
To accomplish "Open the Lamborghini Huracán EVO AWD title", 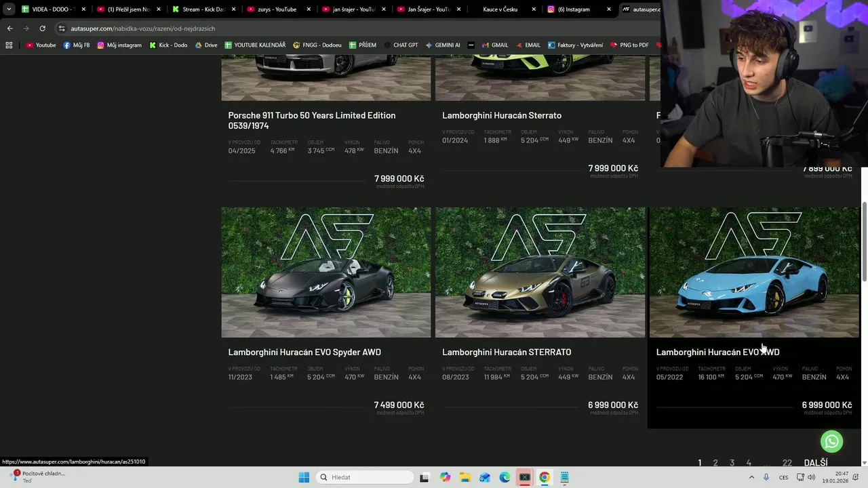I will 717,352.
